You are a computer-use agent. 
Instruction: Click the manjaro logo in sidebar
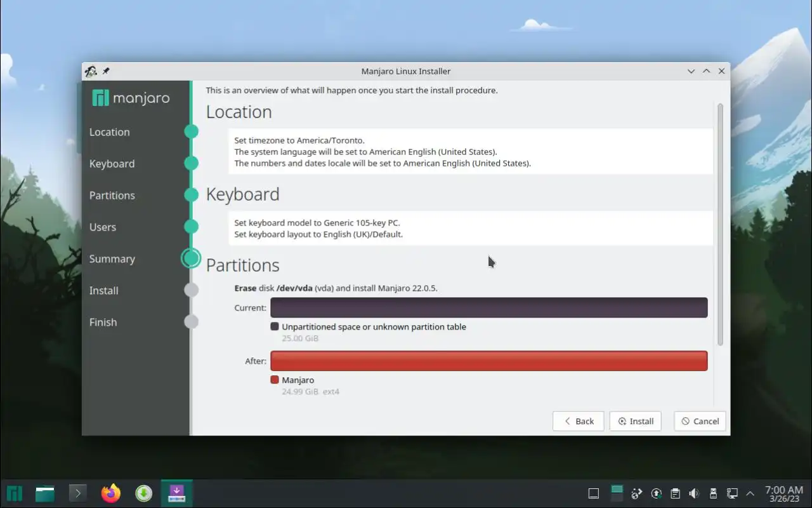131,98
